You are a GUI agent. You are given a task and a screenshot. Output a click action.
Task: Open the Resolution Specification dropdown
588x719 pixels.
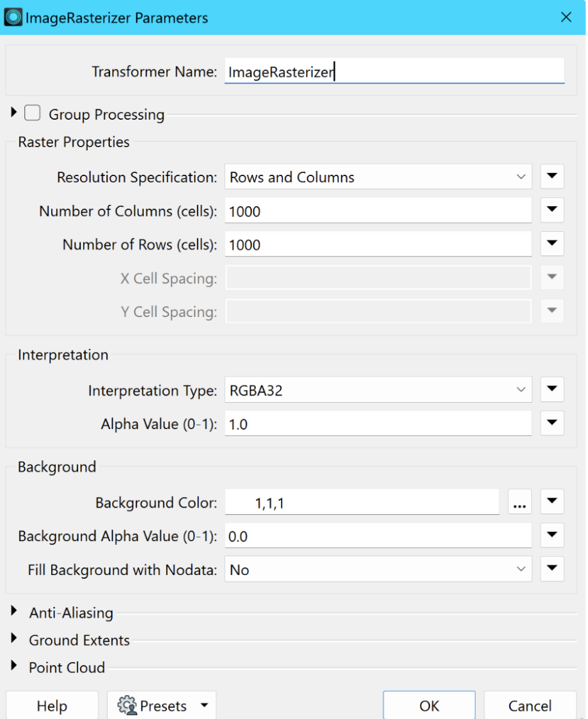(378, 177)
